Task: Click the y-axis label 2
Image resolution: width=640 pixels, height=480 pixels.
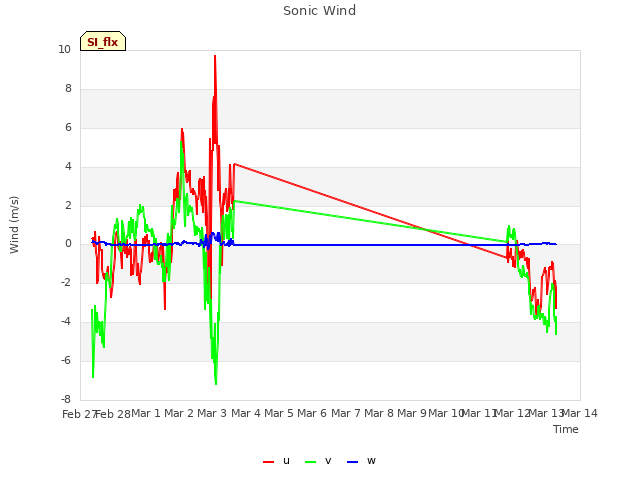Action: tap(68, 205)
